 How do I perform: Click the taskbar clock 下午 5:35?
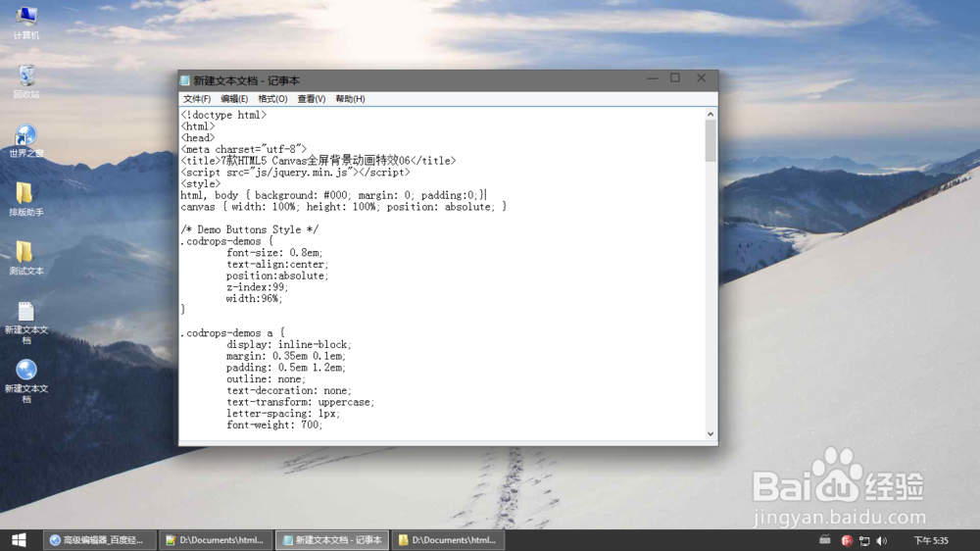pyautogui.click(x=931, y=540)
